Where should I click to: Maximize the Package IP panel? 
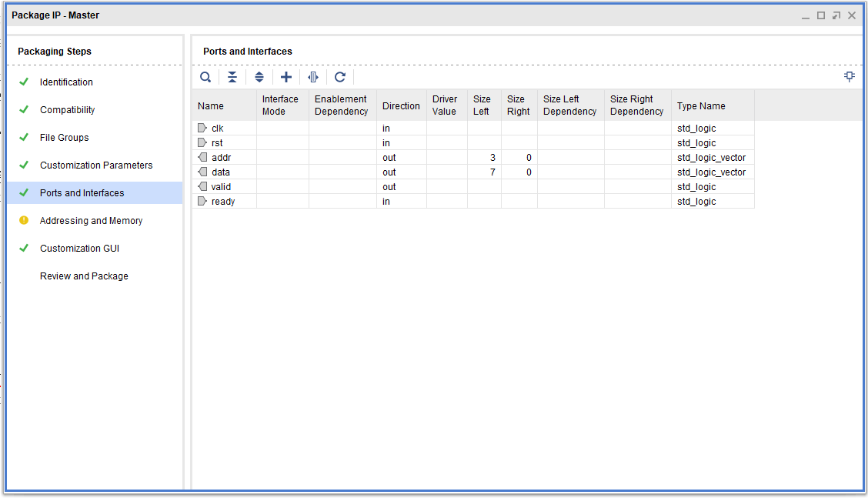click(821, 15)
